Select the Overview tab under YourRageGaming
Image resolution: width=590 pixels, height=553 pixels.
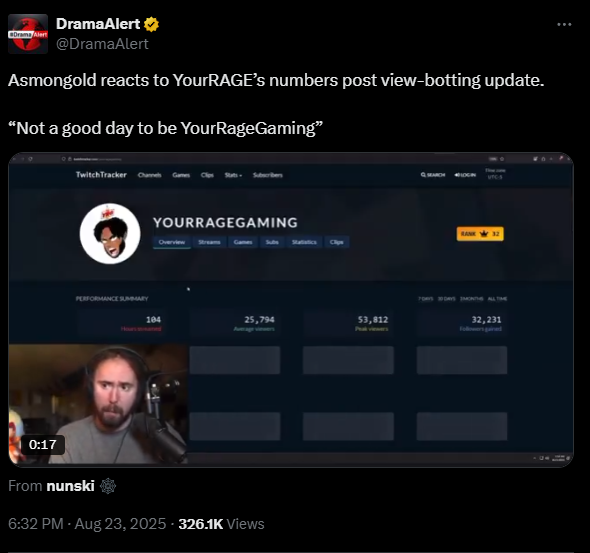[x=172, y=242]
